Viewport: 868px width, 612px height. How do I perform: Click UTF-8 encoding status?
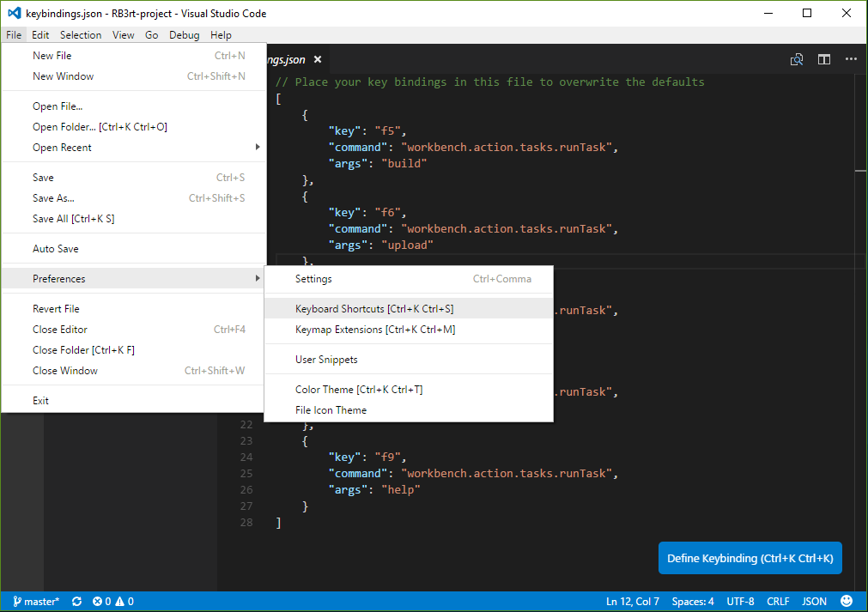741,602
